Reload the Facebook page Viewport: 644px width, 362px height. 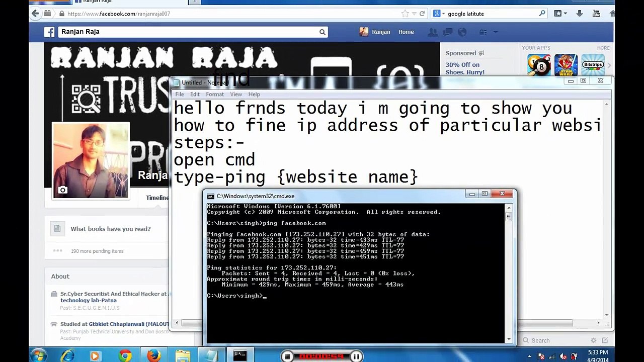click(x=422, y=14)
